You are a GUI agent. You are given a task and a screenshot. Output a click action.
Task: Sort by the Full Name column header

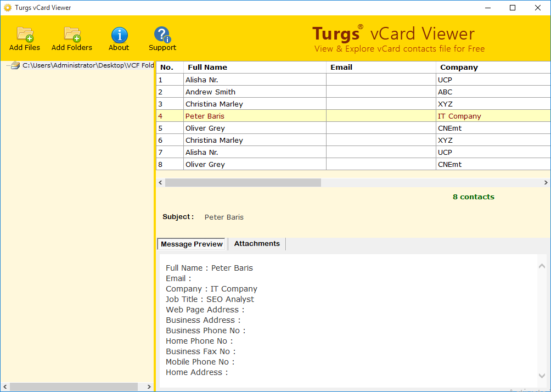tap(255, 67)
